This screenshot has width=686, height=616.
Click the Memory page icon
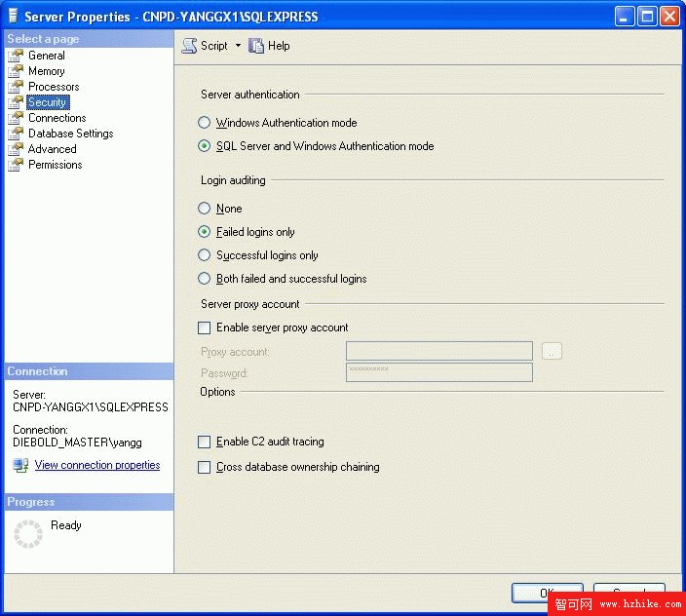pyautogui.click(x=16, y=71)
